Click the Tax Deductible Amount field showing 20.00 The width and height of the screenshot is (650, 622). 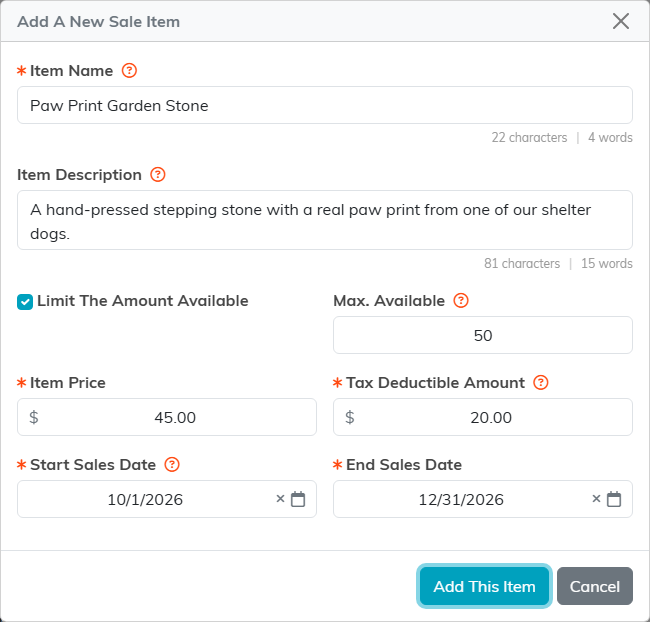pos(483,417)
